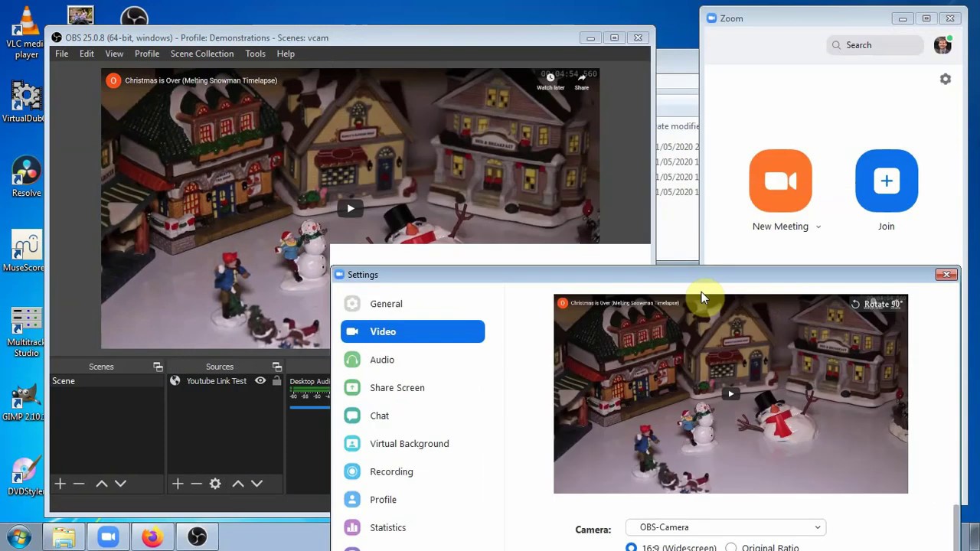Image resolution: width=980 pixels, height=551 pixels.
Task: Click the play button in OBS preview
Action: coord(351,208)
